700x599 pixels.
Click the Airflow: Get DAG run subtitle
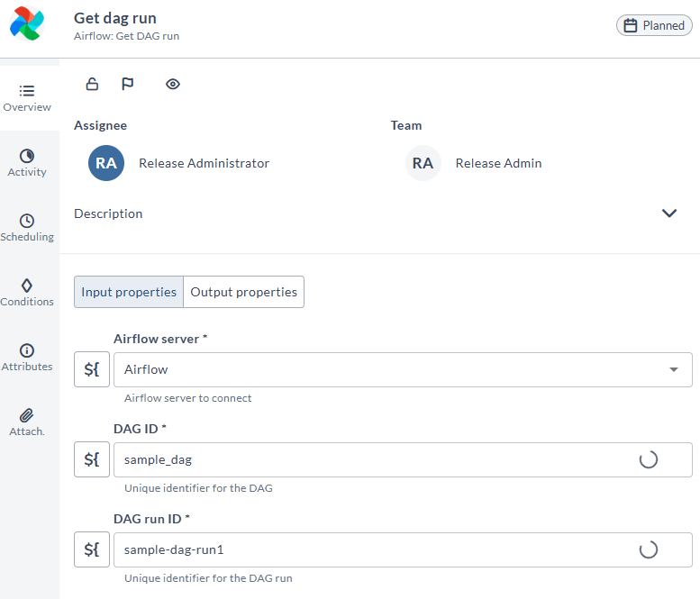(x=126, y=36)
